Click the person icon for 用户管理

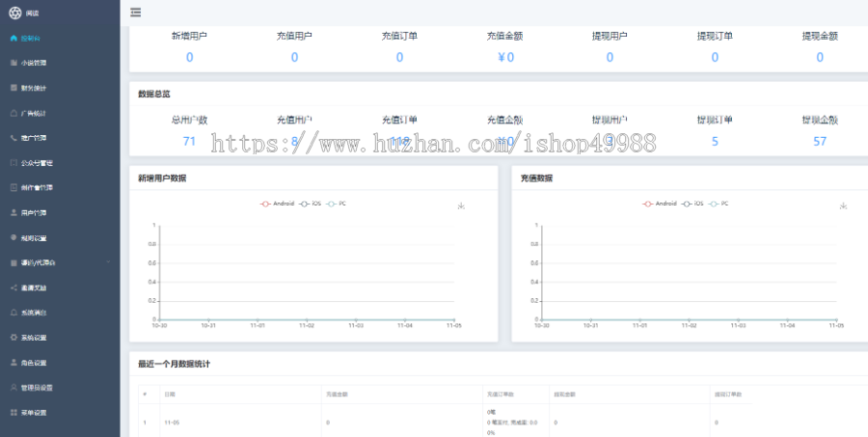pyautogui.click(x=14, y=212)
